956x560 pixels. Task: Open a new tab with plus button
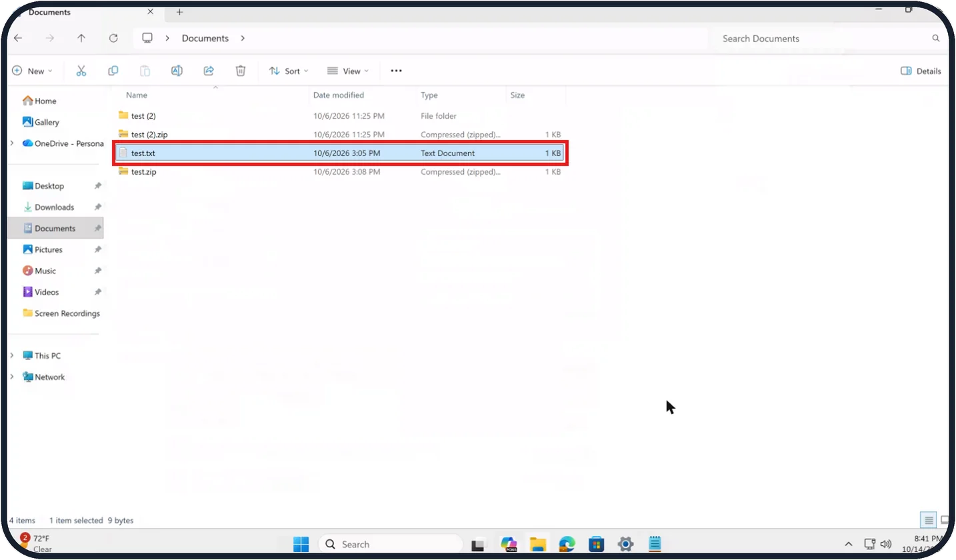[x=179, y=12]
